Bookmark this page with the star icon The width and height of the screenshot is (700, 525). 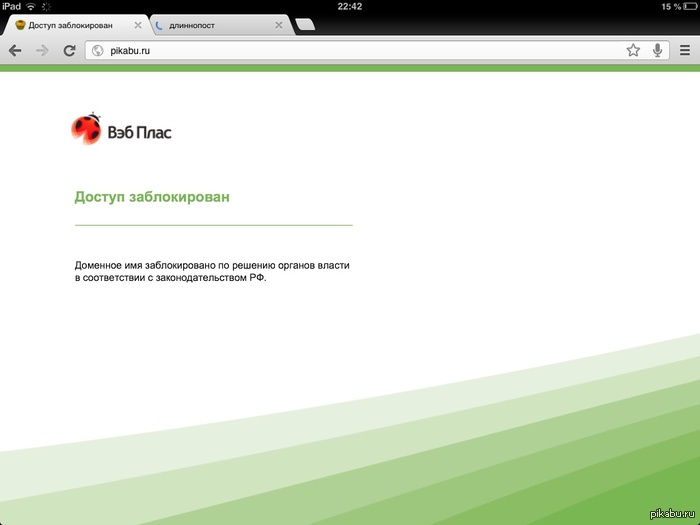coord(633,50)
